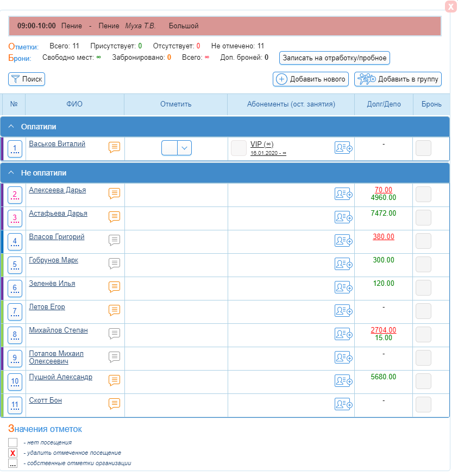The image size is (458, 476).
Task: Add subscription icon for Скотт Бон
Action: click(343, 404)
